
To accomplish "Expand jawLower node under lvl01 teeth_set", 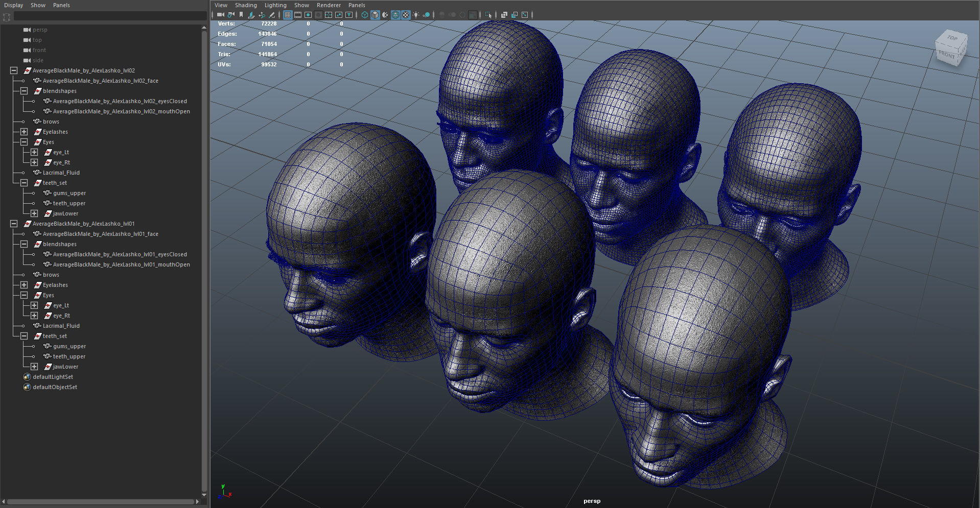I will 34,367.
